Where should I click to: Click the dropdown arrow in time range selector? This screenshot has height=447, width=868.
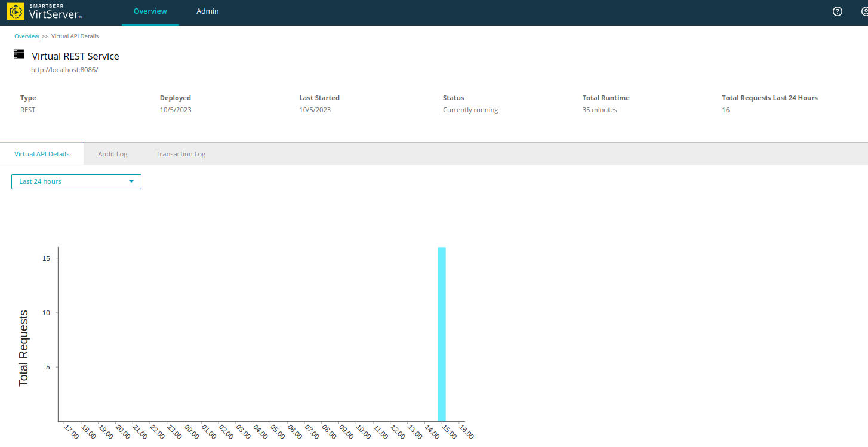pos(131,181)
